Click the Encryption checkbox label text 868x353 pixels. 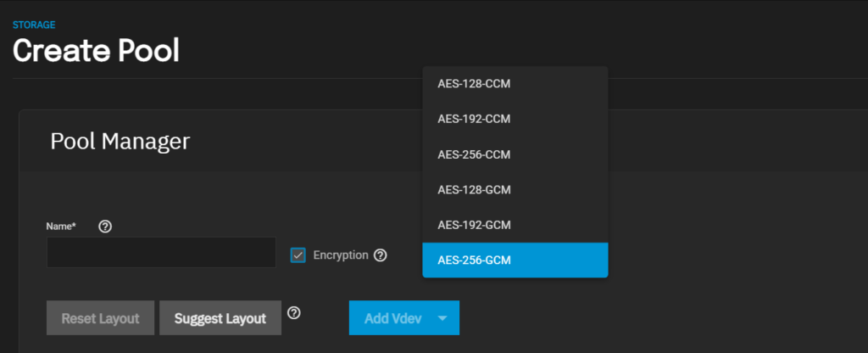pyautogui.click(x=341, y=255)
